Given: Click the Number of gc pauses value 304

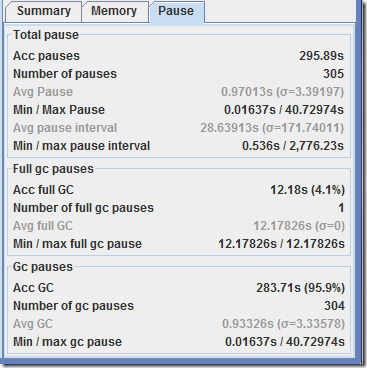Looking at the screenshot, I should (x=334, y=306).
